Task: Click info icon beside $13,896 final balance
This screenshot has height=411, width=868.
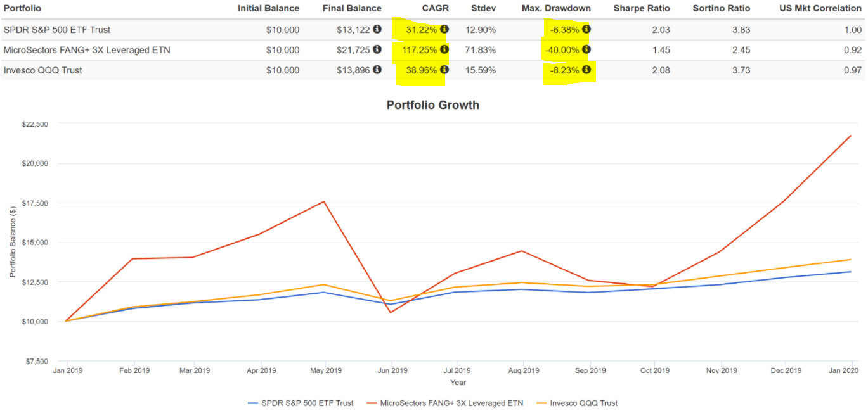Action: point(377,70)
